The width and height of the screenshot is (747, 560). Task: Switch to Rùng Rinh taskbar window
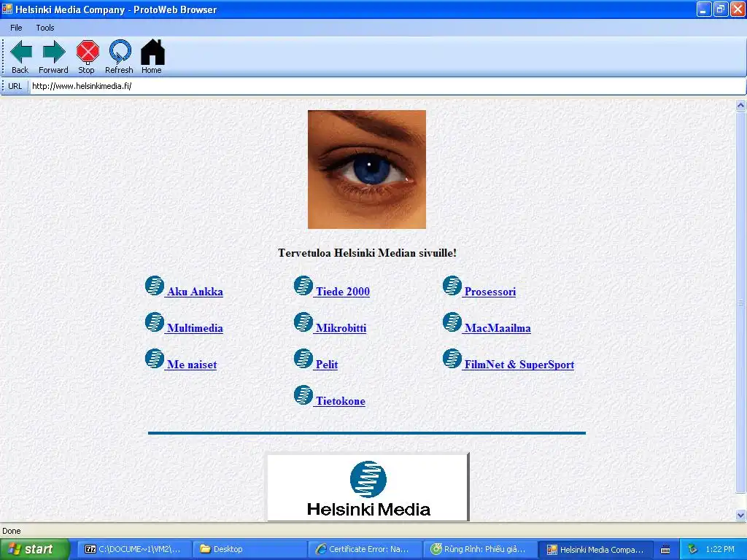tap(480, 549)
